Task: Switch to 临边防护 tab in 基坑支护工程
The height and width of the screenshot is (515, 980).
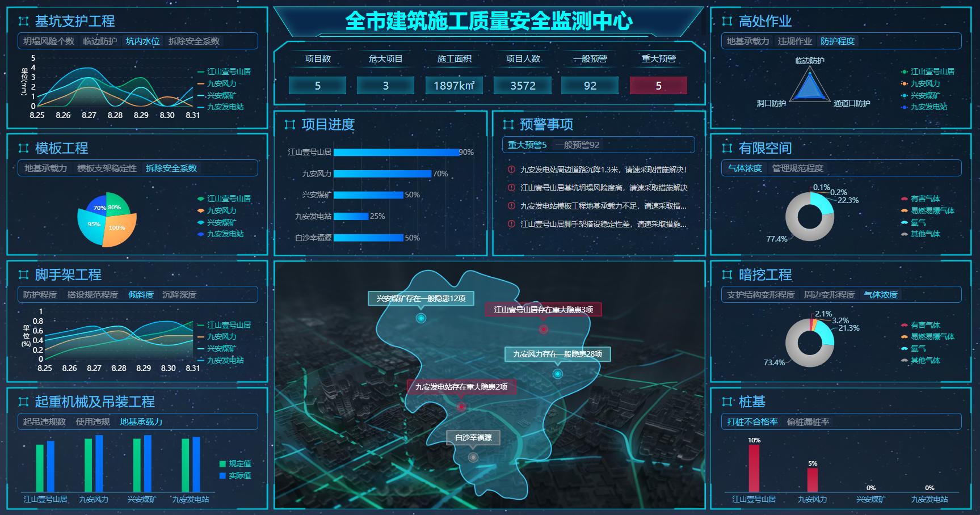Action: point(100,41)
